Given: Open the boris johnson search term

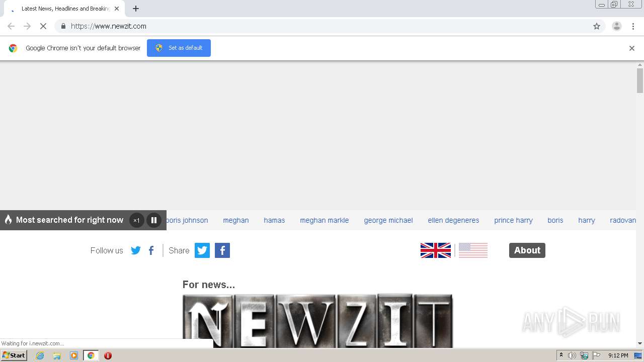Looking at the screenshot, I should (187, 220).
